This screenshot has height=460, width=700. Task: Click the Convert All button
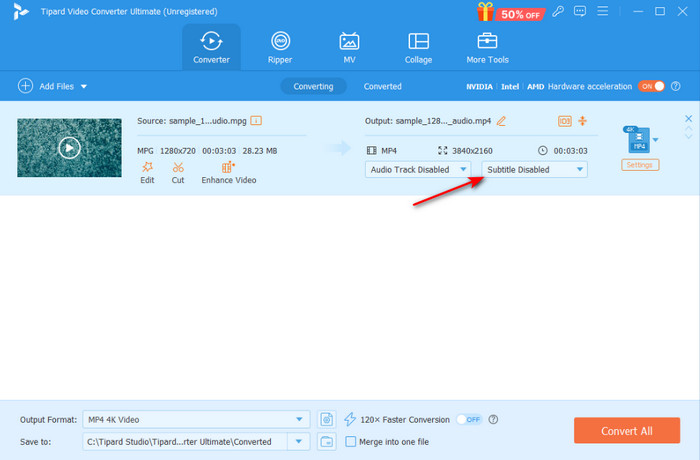pyautogui.click(x=627, y=431)
